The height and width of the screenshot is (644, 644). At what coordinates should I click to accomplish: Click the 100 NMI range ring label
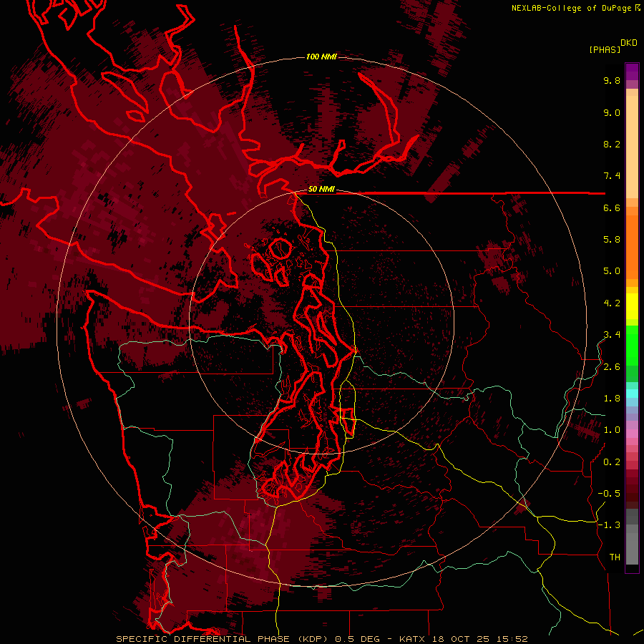321,57
